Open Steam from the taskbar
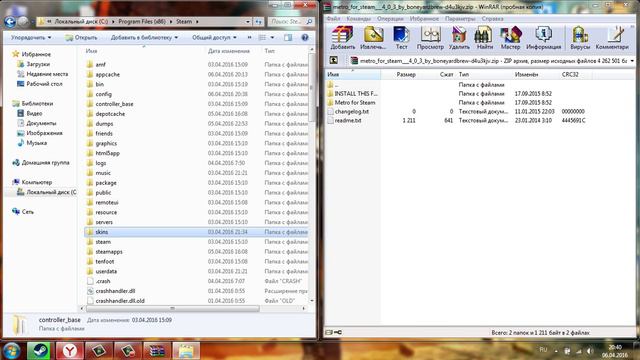 pyautogui.click(x=39, y=351)
